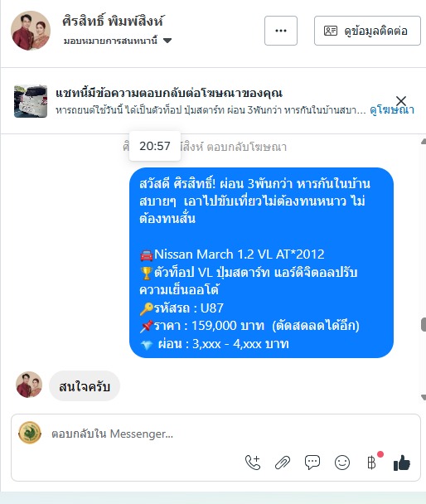
Task: Dismiss the ad reply banner with X
Action: [x=401, y=100]
